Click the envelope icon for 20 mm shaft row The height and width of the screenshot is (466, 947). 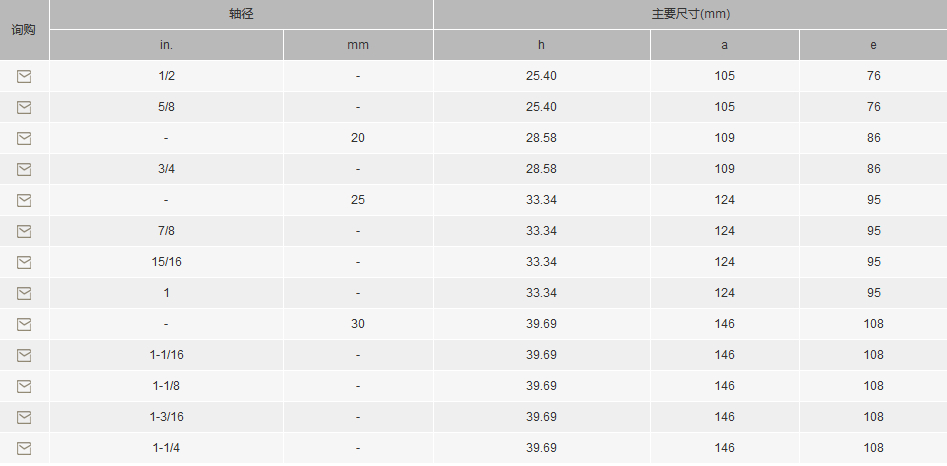point(24,139)
